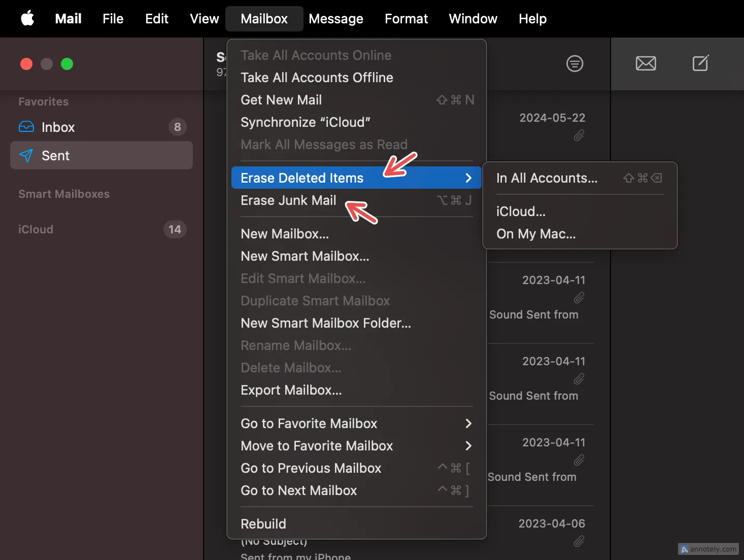
Task: Open the File menu
Action: tap(113, 19)
